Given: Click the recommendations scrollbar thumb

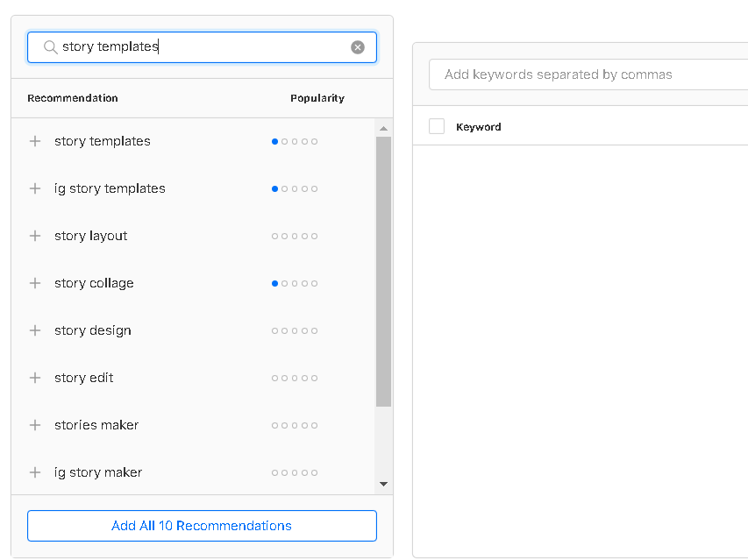Looking at the screenshot, I should (383, 271).
